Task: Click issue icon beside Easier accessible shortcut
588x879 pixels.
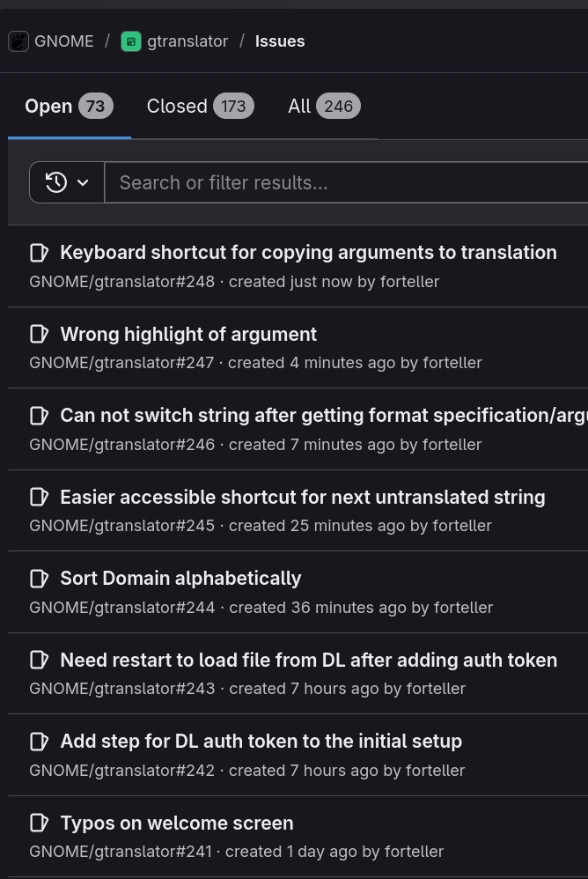Action: pos(39,497)
